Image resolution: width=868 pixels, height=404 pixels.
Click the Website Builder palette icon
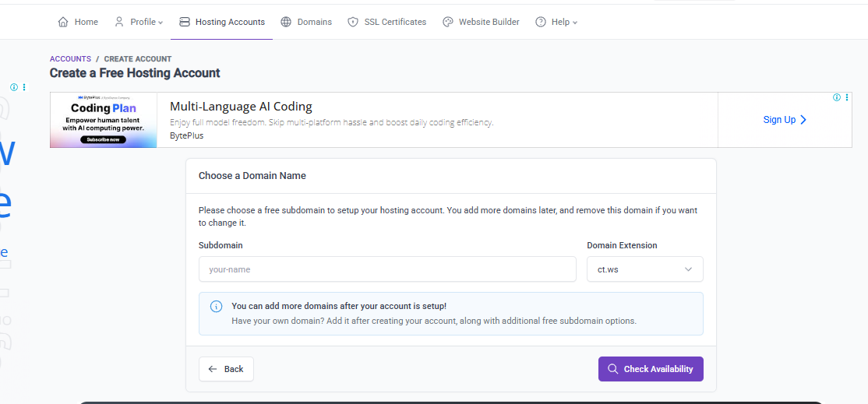coord(448,22)
